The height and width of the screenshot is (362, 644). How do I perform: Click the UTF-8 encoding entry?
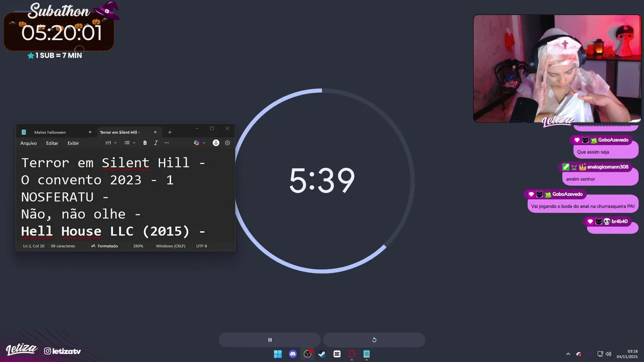[x=202, y=246]
